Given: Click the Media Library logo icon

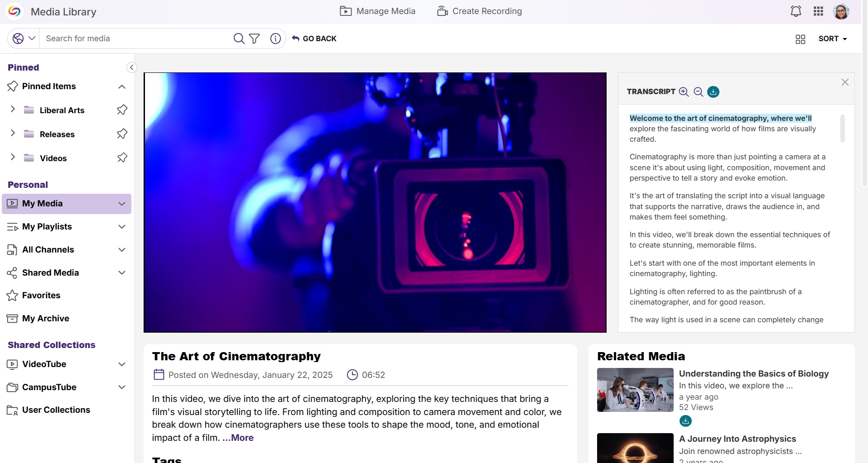Looking at the screenshot, I should pos(14,11).
